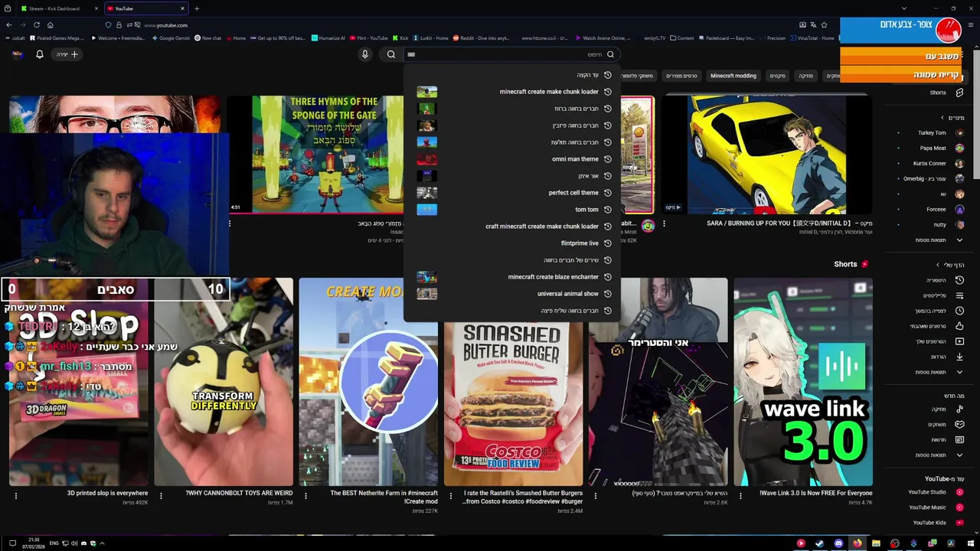
Task: Choose suggestion tom tom
Action: point(511,210)
